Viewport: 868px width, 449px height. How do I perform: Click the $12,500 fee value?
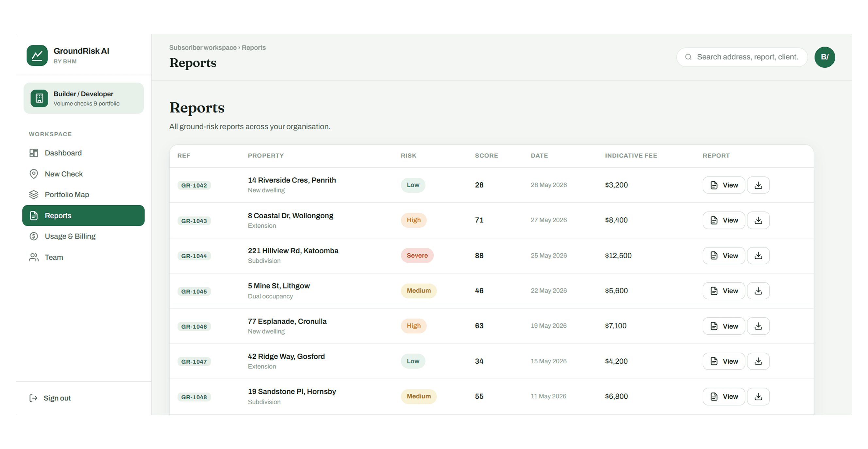[618, 256]
